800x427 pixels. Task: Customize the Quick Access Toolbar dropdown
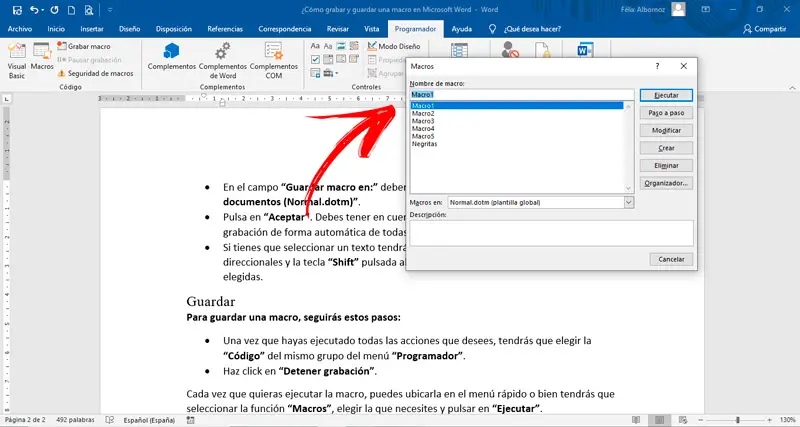tap(110, 10)
